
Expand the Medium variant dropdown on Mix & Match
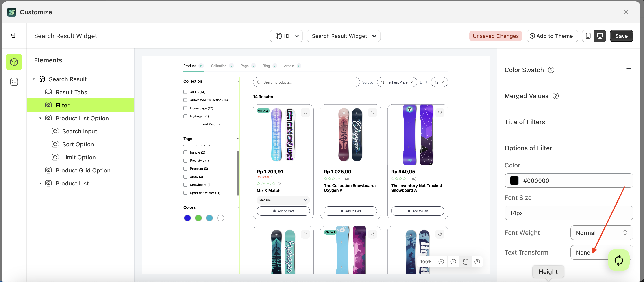283,200
